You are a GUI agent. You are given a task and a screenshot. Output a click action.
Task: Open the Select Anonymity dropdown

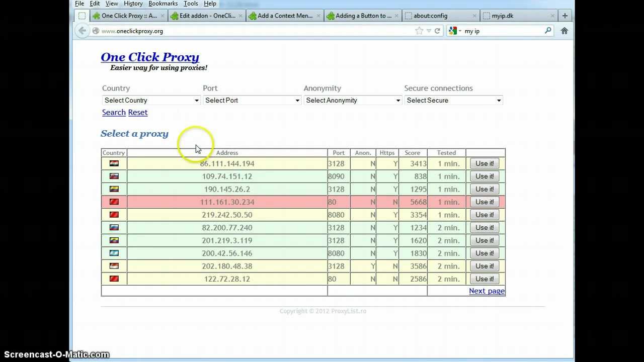(353, 100)
